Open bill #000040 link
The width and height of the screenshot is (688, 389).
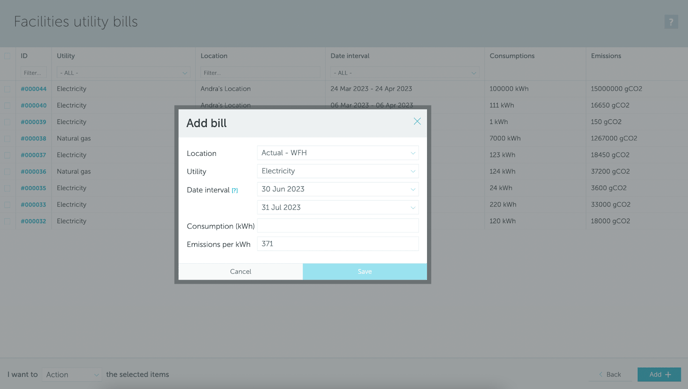(x=33, y=105)
